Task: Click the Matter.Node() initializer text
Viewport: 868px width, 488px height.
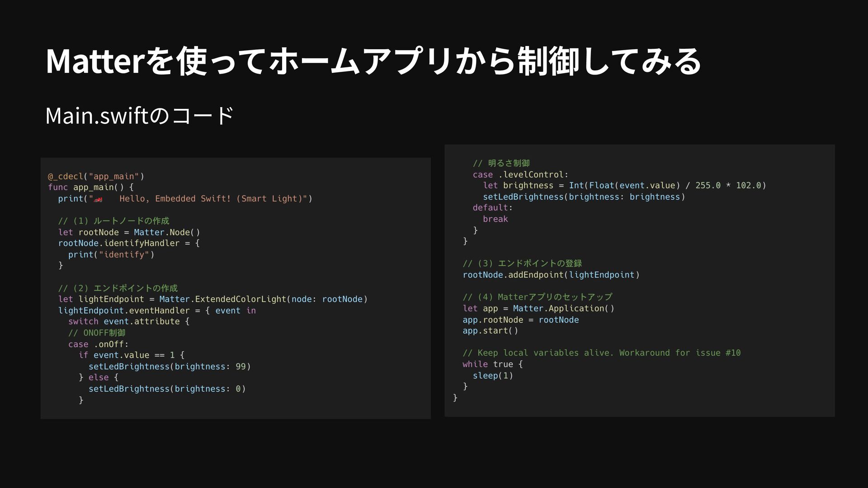Action: 166,232
